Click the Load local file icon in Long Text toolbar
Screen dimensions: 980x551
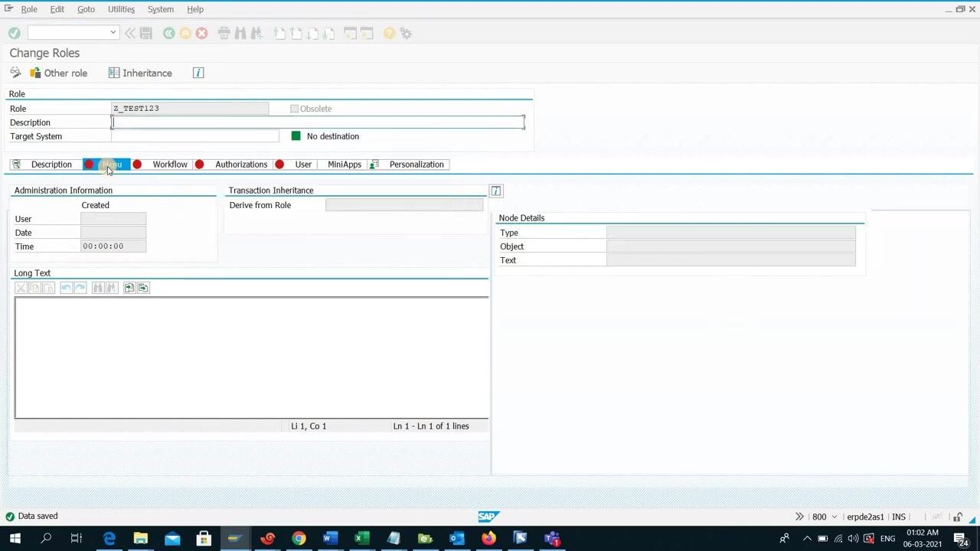point(129,288)
